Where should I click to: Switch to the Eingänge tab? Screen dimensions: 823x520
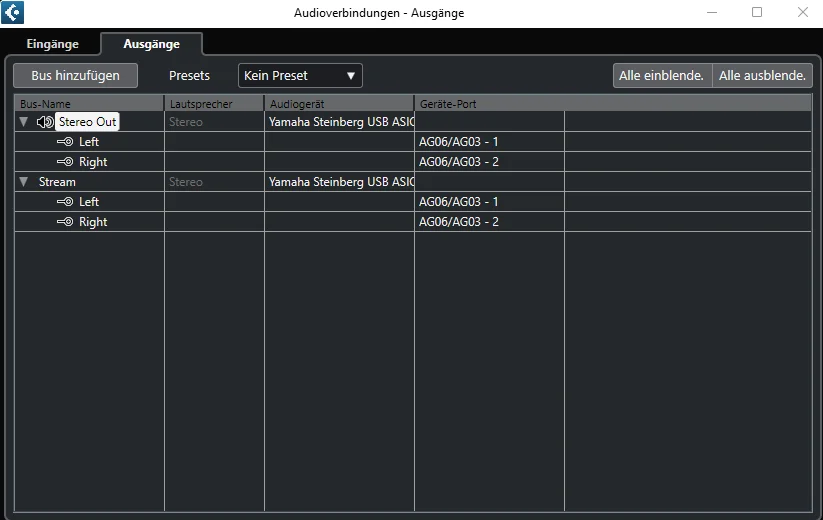pos(52,44)
